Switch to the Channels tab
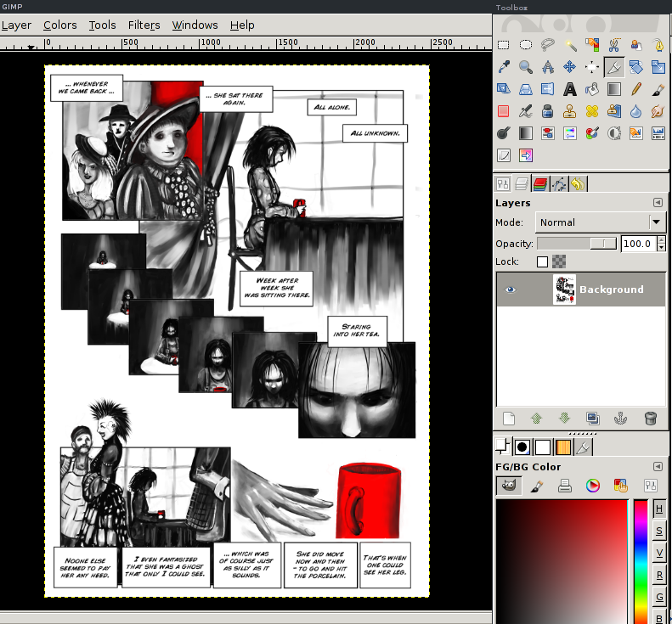 [539, 183]
